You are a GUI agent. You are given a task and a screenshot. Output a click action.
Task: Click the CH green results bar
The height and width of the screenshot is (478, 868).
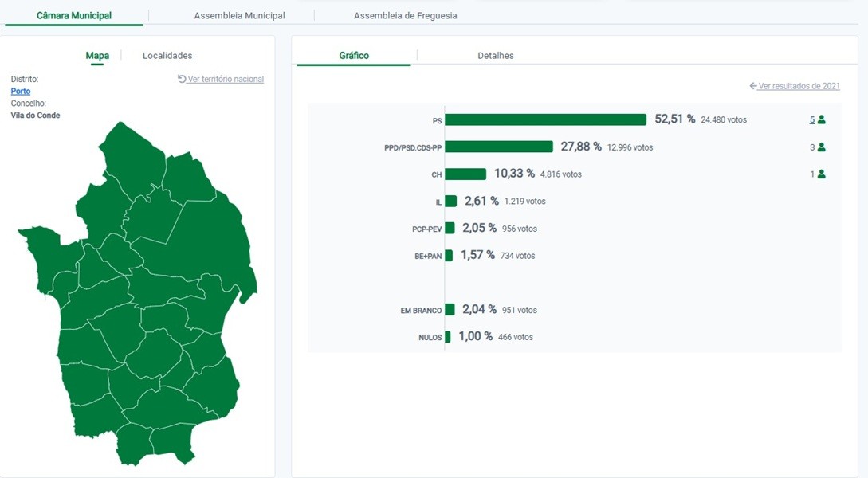pos(465,174)
